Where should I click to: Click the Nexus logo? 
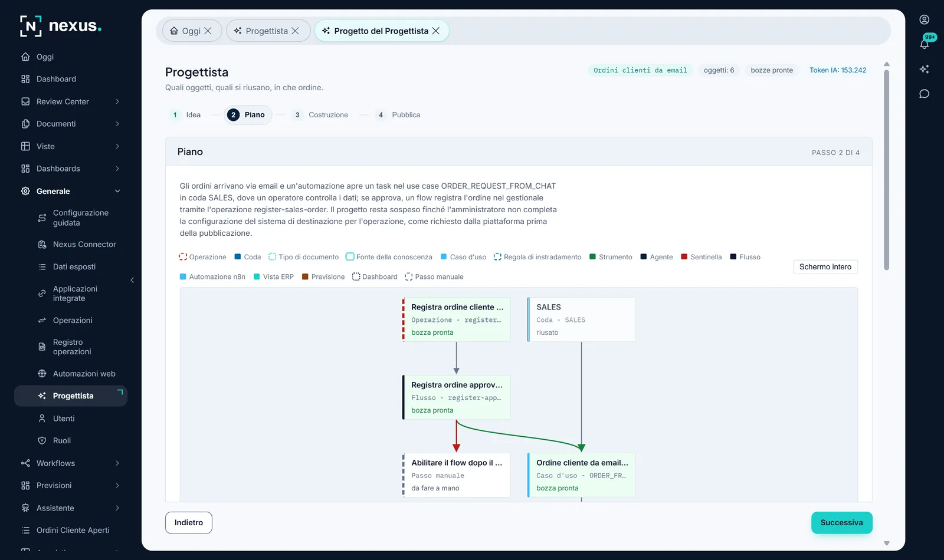[60, 26]
